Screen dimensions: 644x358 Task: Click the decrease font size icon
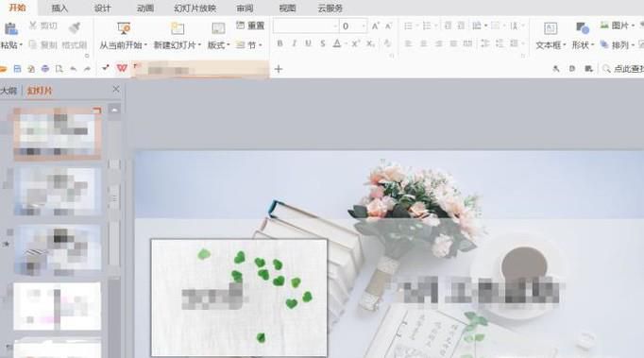pos(388,26)
